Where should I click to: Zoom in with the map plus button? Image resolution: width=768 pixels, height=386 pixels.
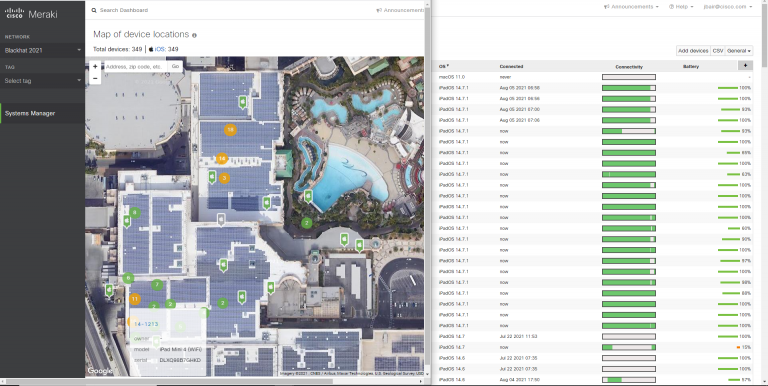point(95,67)
